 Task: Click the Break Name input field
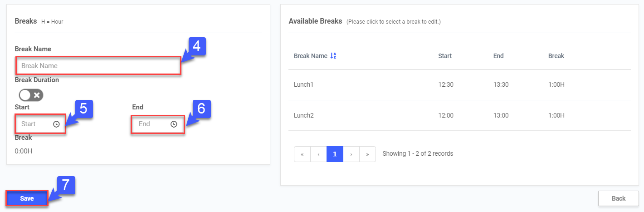pyautogui.click(x=98, y=66)
